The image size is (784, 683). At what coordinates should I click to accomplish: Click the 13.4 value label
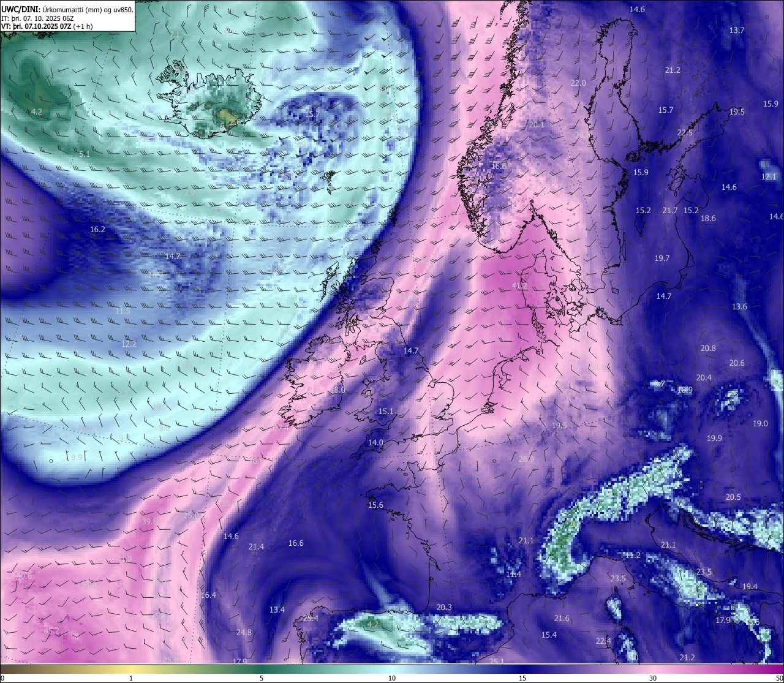click(277, 609)
